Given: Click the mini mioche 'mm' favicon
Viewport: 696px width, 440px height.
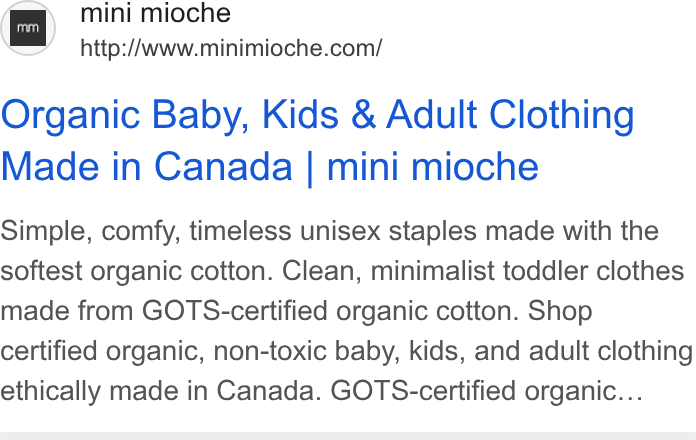Looking at the screenshot, I should click(x=28, y=28).
